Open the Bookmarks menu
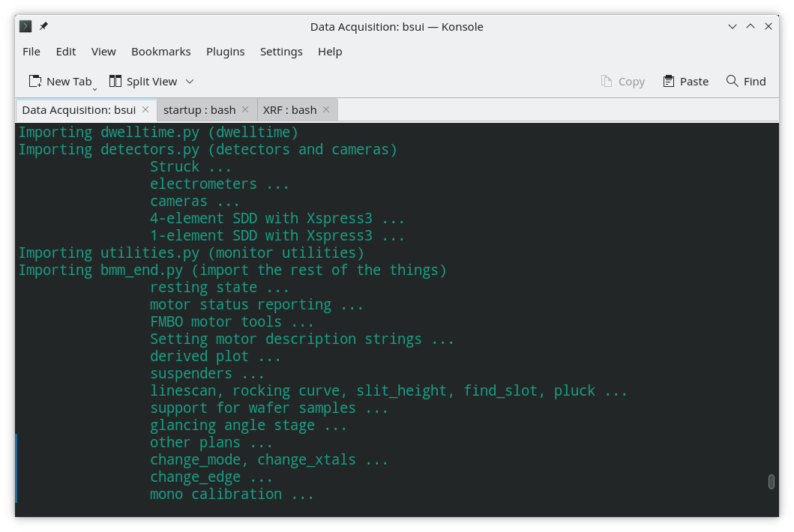This screenshot has width=794, height=532. tap(161, 52)
